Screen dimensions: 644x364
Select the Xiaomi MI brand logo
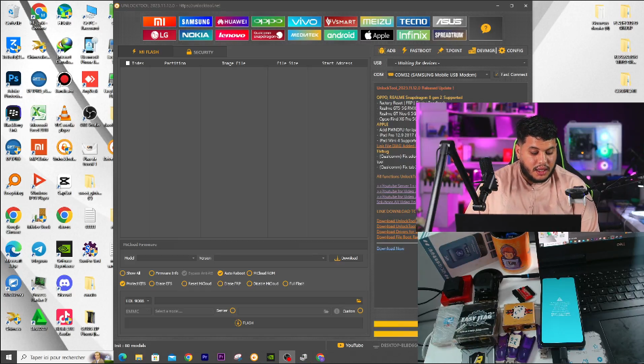(x=159, y=22)
